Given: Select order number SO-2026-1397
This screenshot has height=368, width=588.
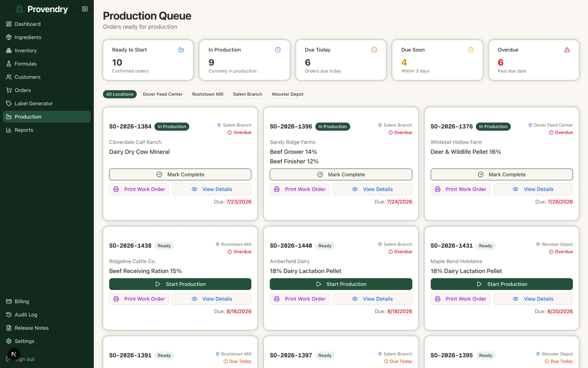Looking at the screenshot, I should coord(291,355).
